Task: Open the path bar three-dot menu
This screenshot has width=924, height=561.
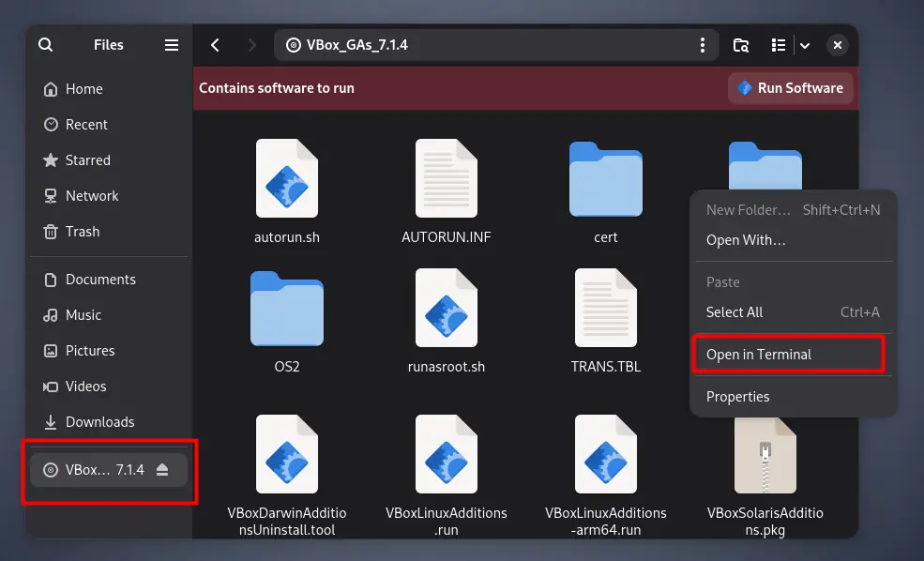Action: 703,45
